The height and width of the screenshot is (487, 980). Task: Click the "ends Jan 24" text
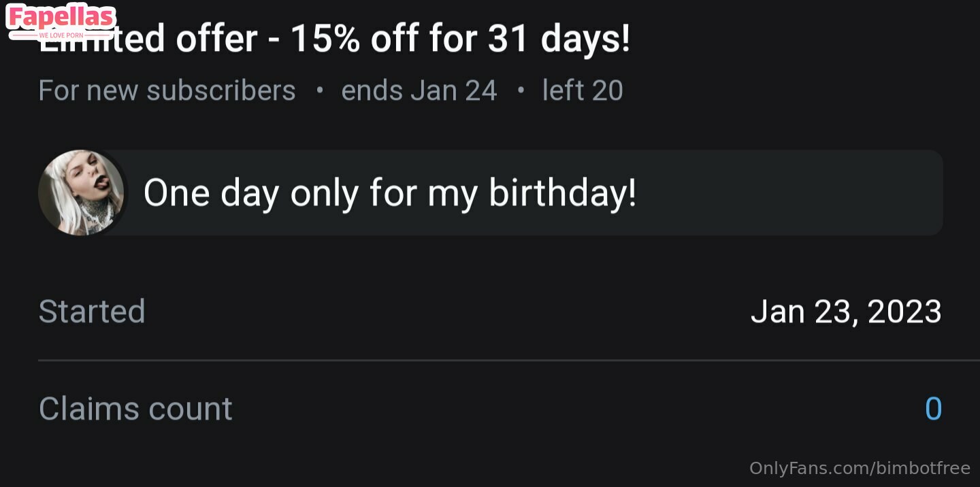[419, 90]
